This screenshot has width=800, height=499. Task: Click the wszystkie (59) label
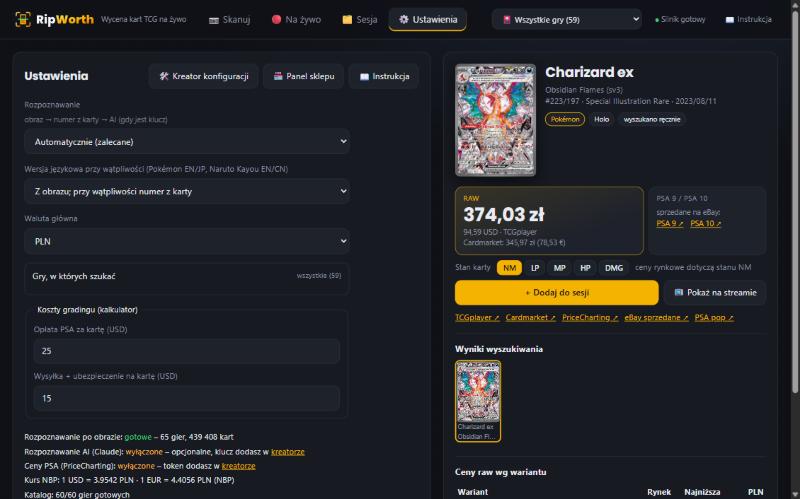pos(319,276)
